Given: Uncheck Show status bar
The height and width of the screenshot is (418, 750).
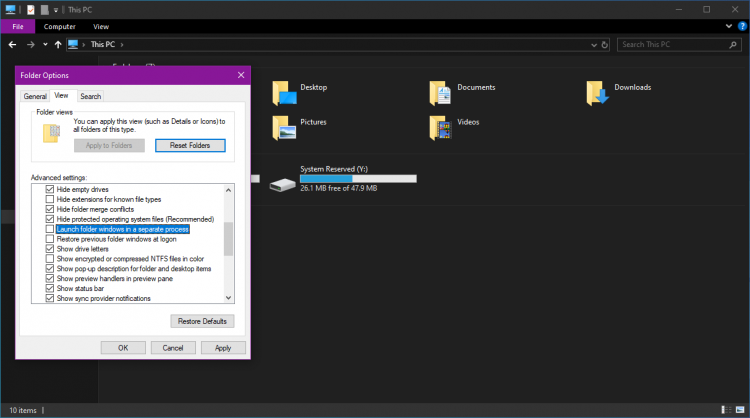Looking at the screenshot, I should click(50, 288).
